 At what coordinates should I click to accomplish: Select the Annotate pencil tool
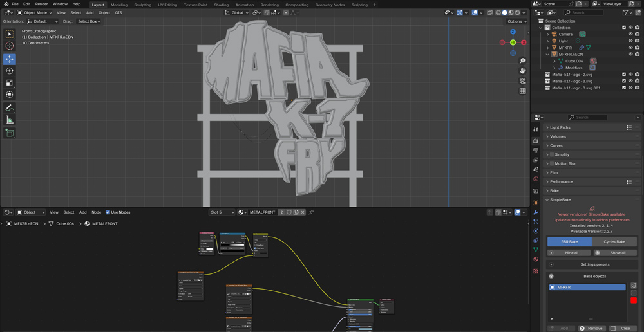(10, 108)
